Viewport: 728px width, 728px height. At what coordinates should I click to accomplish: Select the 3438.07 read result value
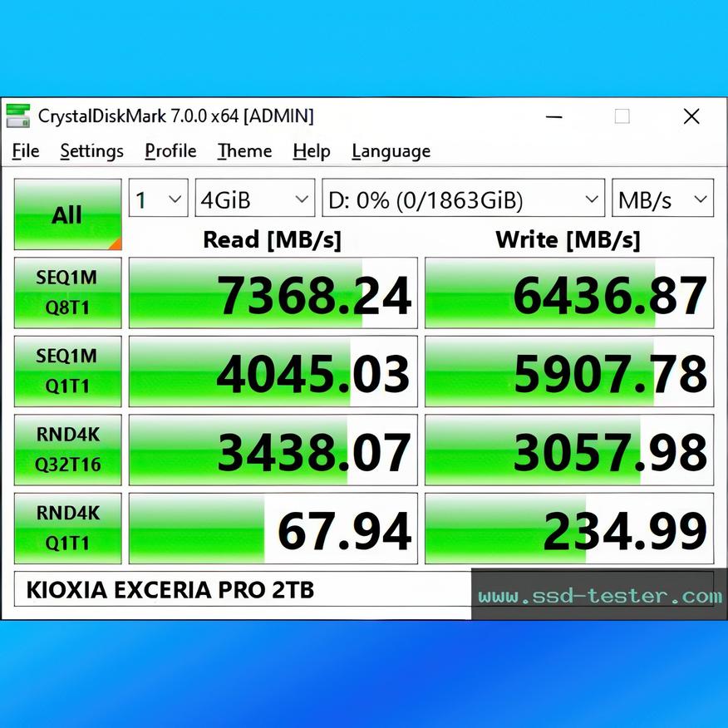click(273, 450)
